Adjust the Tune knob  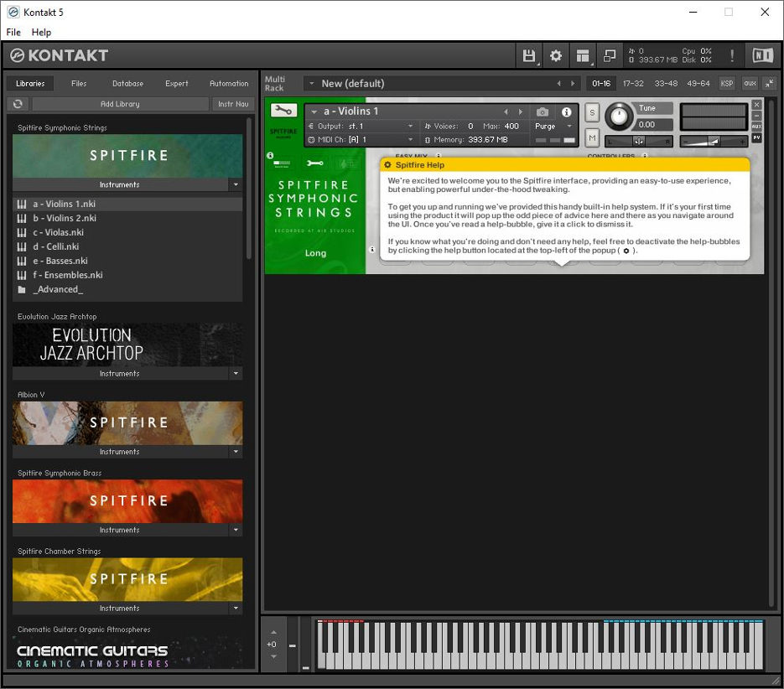619,117
